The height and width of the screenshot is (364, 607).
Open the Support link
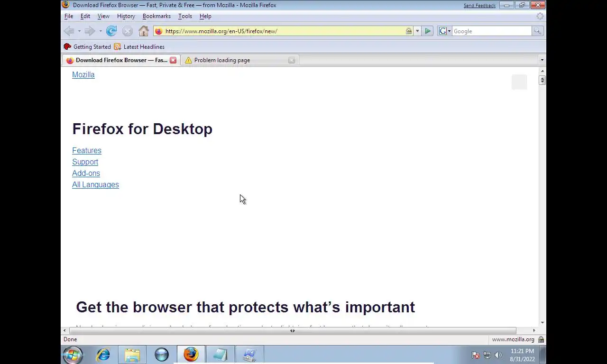[85, 162]
